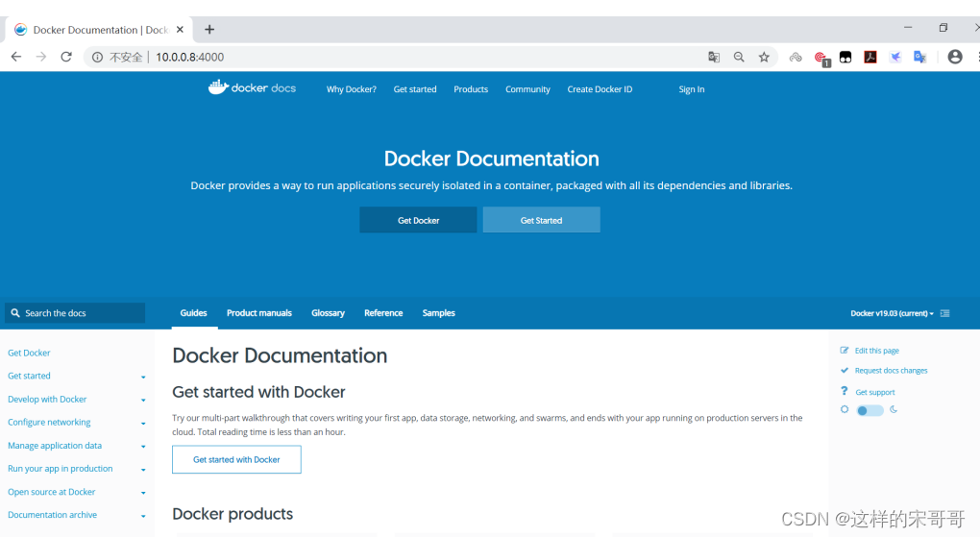Open a new browser tab with plus icon
Viewport: 980px width, 537px height.
[209, 30]
